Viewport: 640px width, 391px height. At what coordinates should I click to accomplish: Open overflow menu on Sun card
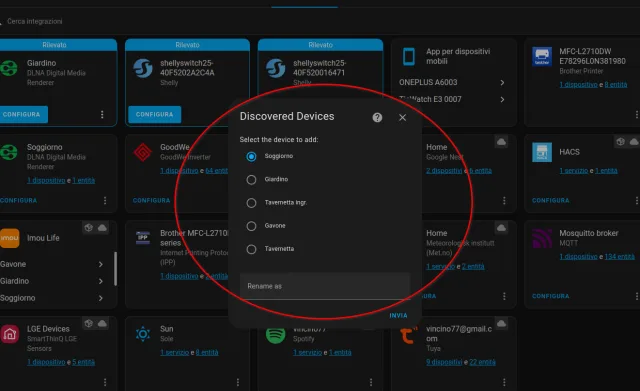point(238,382)
